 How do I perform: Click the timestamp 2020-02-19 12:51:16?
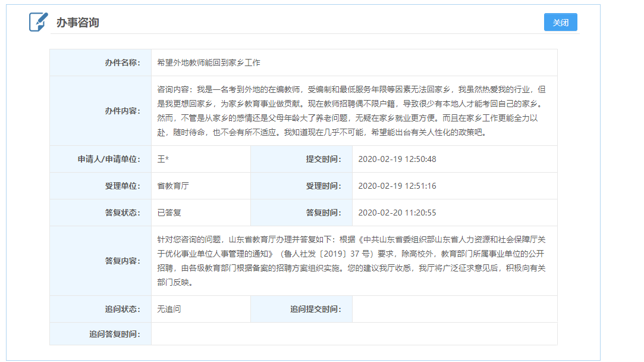point(397,186)
